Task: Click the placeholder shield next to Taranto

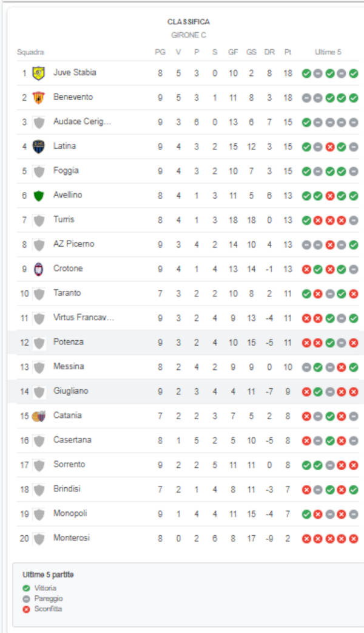Action: 39,293
